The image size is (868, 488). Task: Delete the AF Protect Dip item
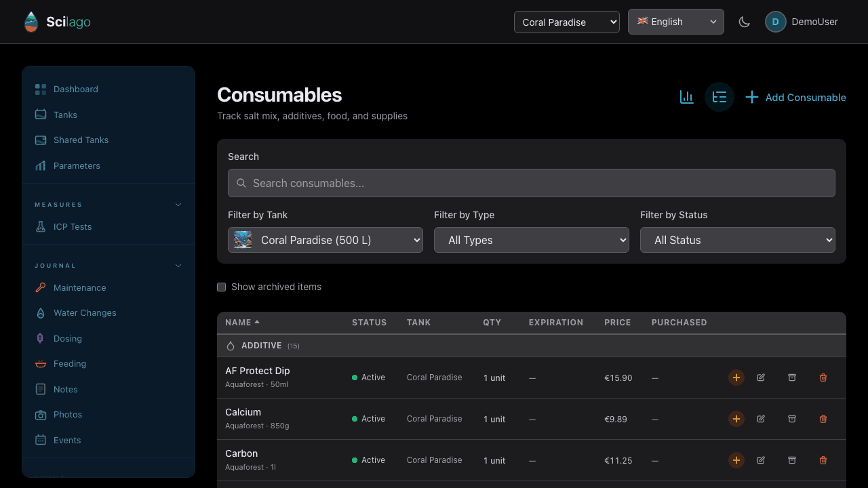[x=823, y=378]
